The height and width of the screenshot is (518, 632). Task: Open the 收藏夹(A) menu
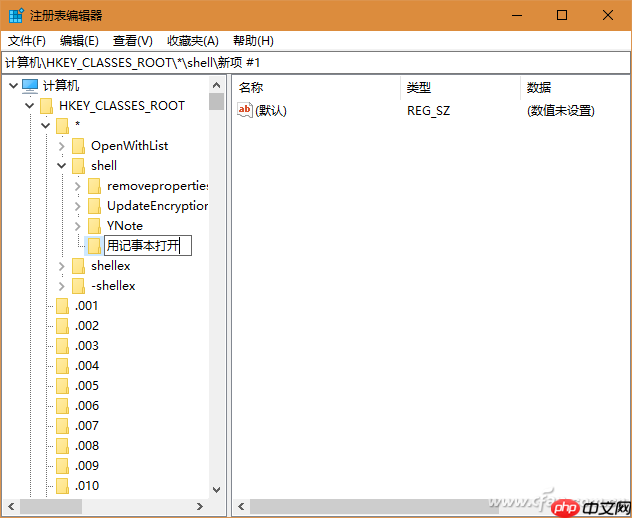[x=193, y=41]
